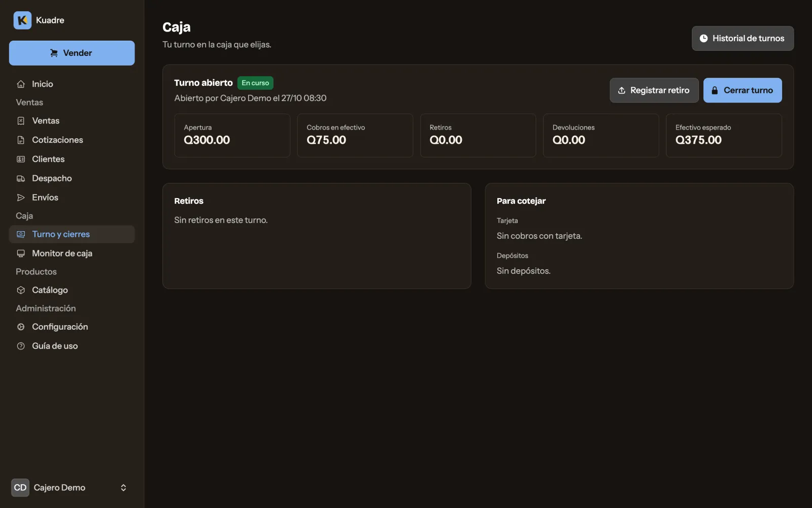Select Monitor de caja in the sidebar
The width and height of the screenshot is (812, 508).
pyautogui.click(x=72, y=253)
